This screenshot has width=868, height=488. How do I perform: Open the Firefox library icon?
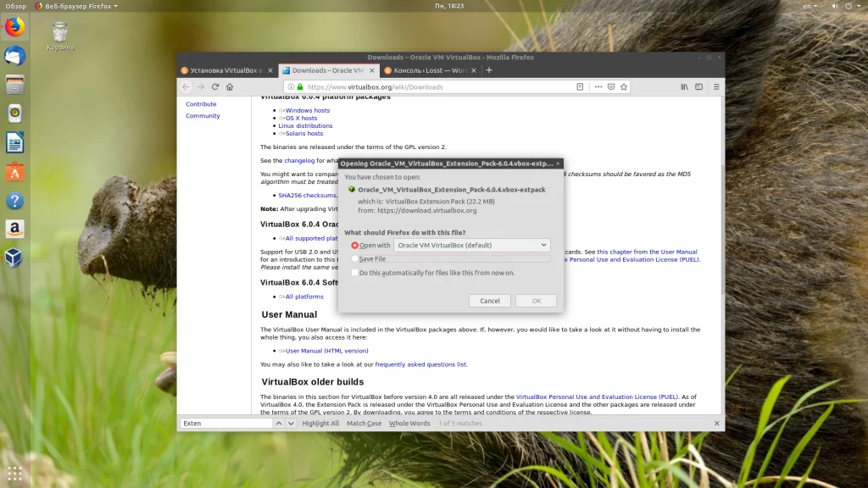pyautogui.click(x=684, y=86)
